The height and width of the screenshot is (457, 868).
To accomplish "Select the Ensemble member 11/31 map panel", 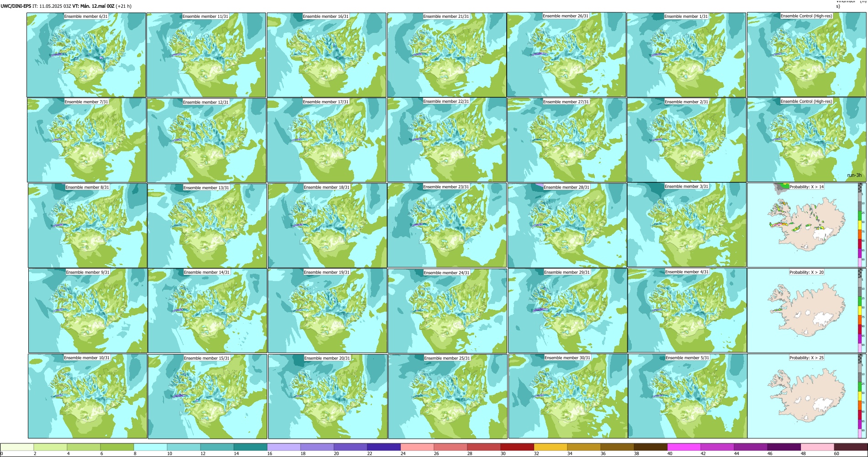I will click(x=206, y=55).
